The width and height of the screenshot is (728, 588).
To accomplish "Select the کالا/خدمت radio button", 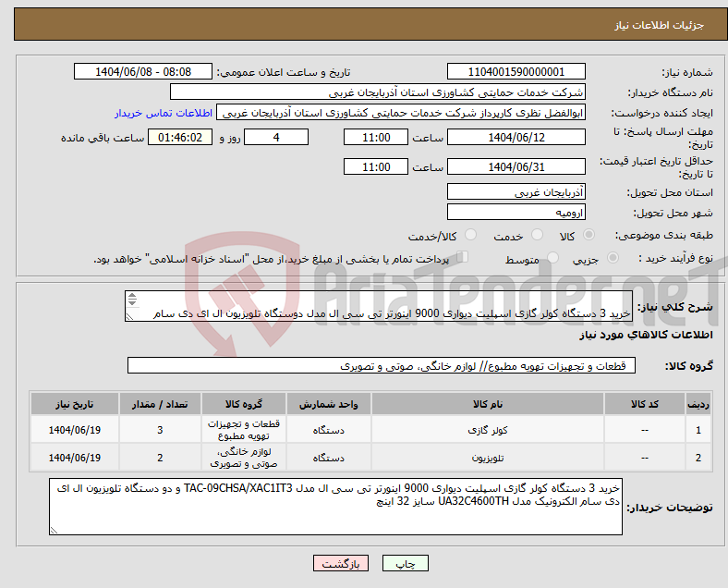I will (x=471, y=235).
